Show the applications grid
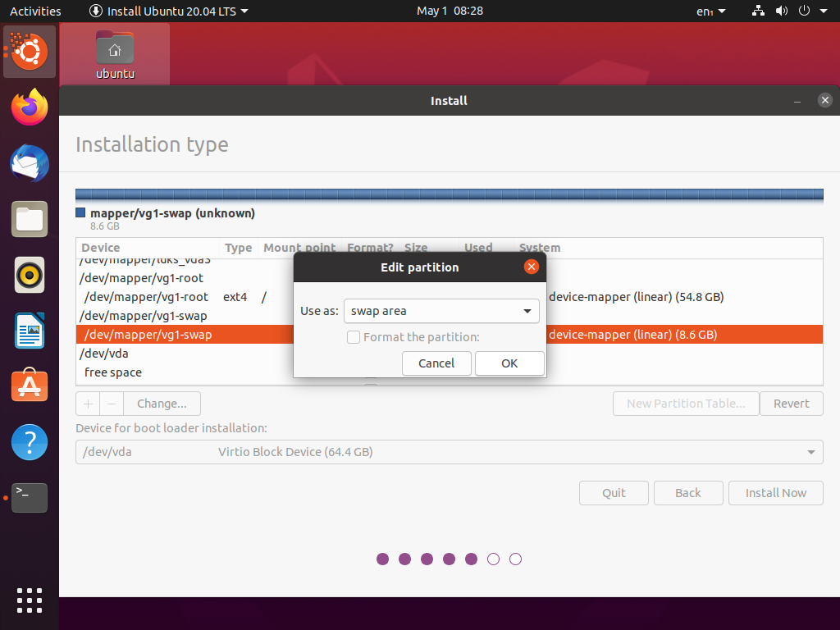Viewport: 840px width, 630px height. coord(30,600)
